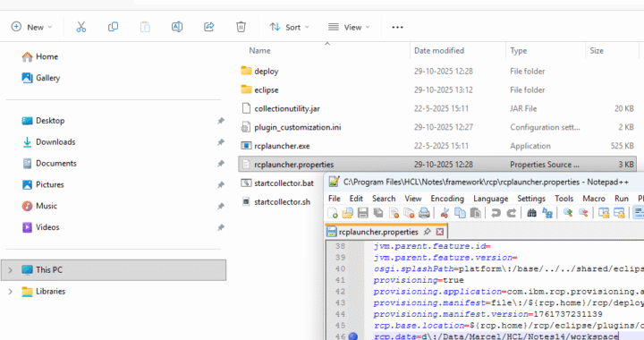Click the Rename icon in Explorer toolbar
The height and width of the screenshot is (340, 644).
pyautogui.click(x=177, y=27)
